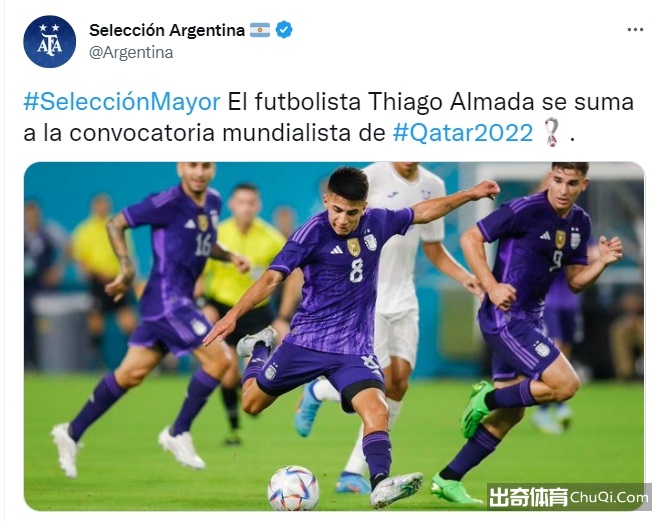Click the Chinese characters in the watermark

528,497
